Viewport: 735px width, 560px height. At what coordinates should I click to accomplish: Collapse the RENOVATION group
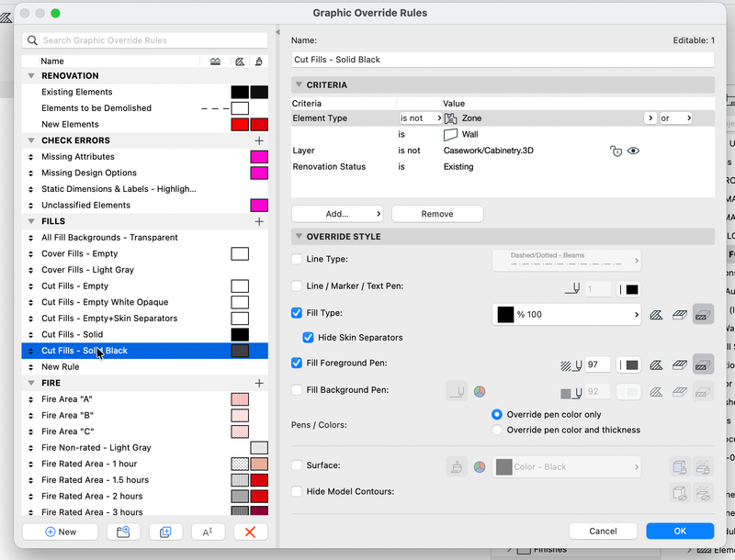pyautogui.click(x=31, y=76)
